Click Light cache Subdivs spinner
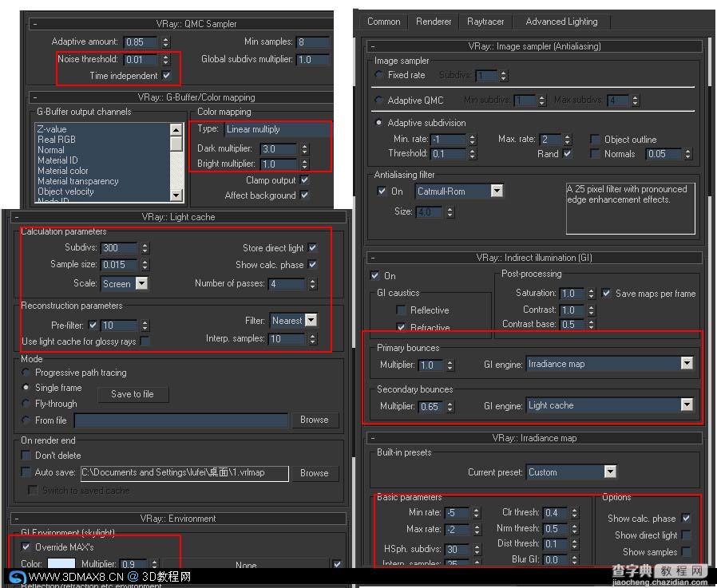 click(x=145, y=248)
